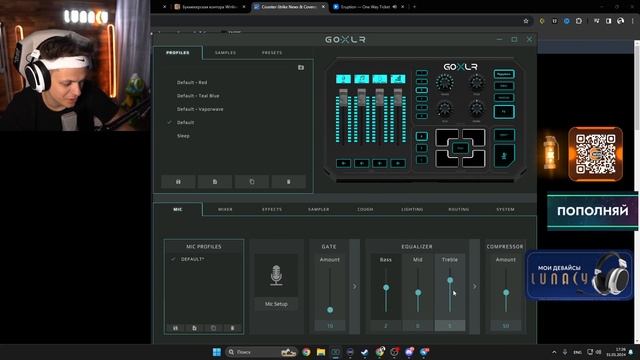Screen dimensions: 640x360
Task: Open the Eruption One Way Ticket browser tab
Action: pyautogui.click(x=367, y=7)
